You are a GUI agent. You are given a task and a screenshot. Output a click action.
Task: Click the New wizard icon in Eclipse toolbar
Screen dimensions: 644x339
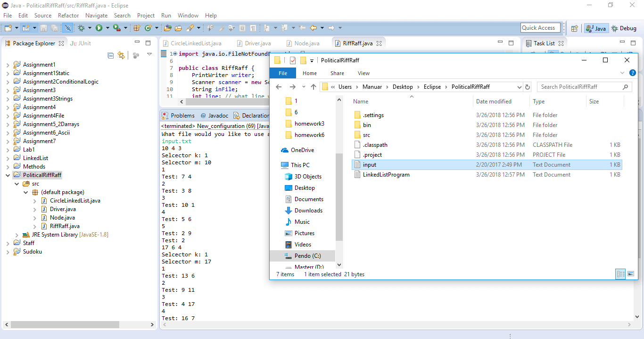[8, 28]
